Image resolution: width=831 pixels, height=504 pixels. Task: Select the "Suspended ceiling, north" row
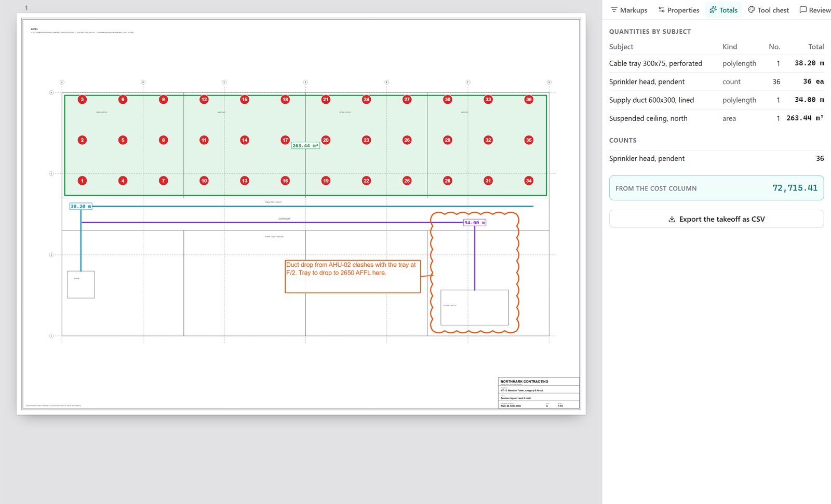(716, 118)
